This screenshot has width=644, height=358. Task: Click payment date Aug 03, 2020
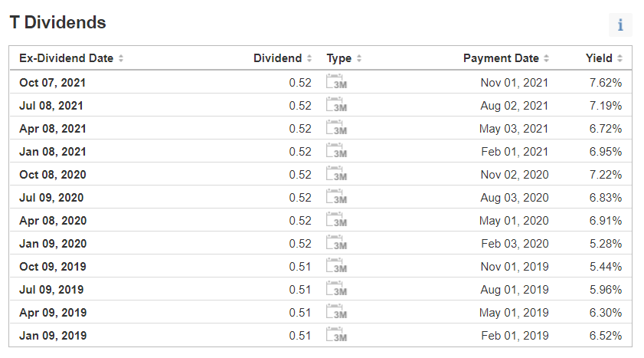click(515, 198)
